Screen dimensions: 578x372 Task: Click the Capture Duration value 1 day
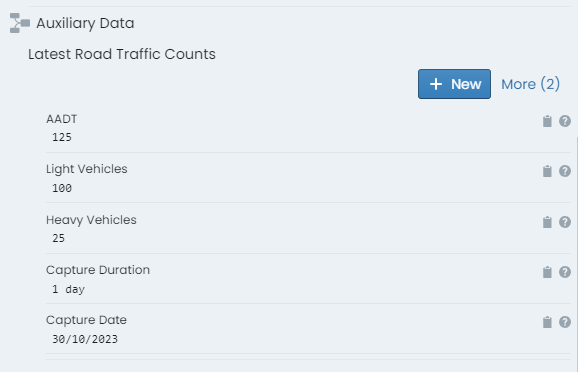(x=68, y=289)
